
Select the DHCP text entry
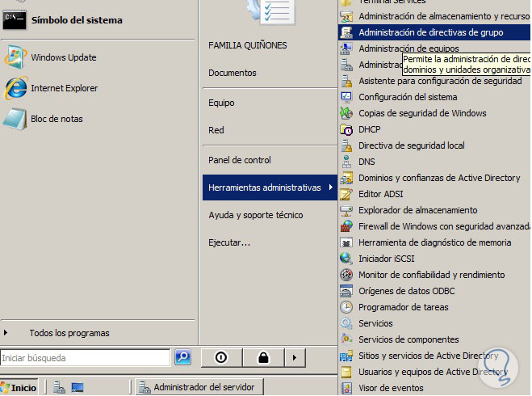370,129
